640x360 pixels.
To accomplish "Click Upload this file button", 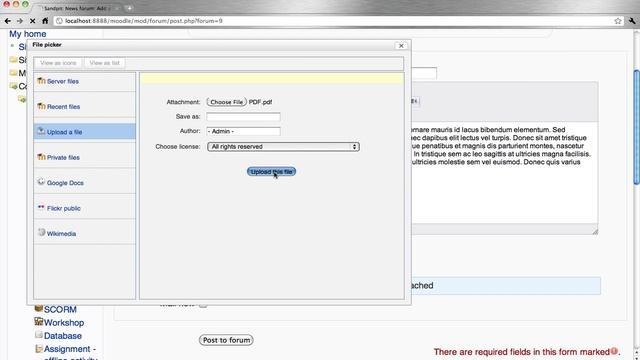I will click(271, 172).
